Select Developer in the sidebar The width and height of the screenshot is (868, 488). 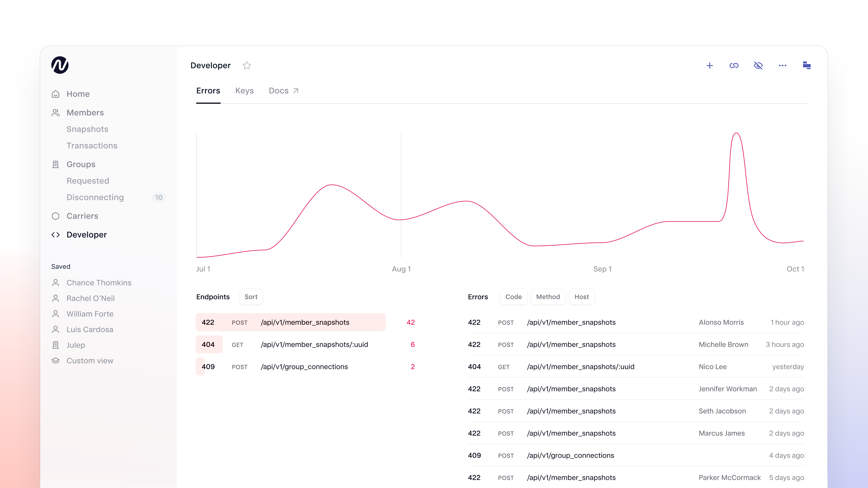click(x=87, y=235)
